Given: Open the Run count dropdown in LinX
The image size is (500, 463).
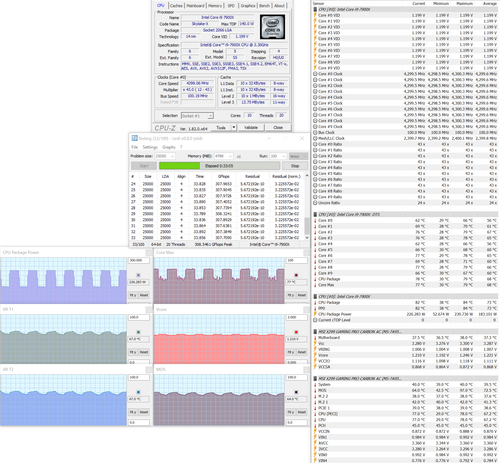Looking at the screenshot, I should [x=284, y=156].
